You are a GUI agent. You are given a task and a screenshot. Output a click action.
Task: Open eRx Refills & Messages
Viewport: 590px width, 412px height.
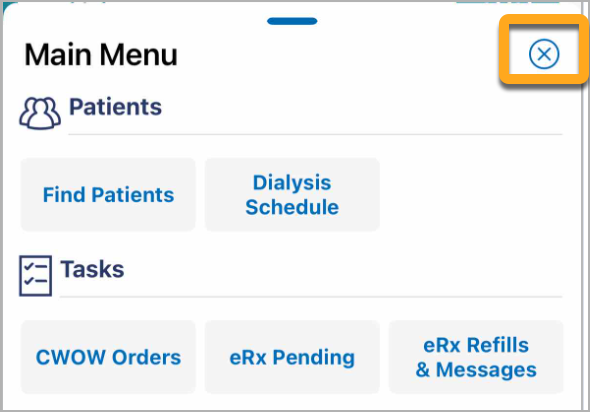476,357
